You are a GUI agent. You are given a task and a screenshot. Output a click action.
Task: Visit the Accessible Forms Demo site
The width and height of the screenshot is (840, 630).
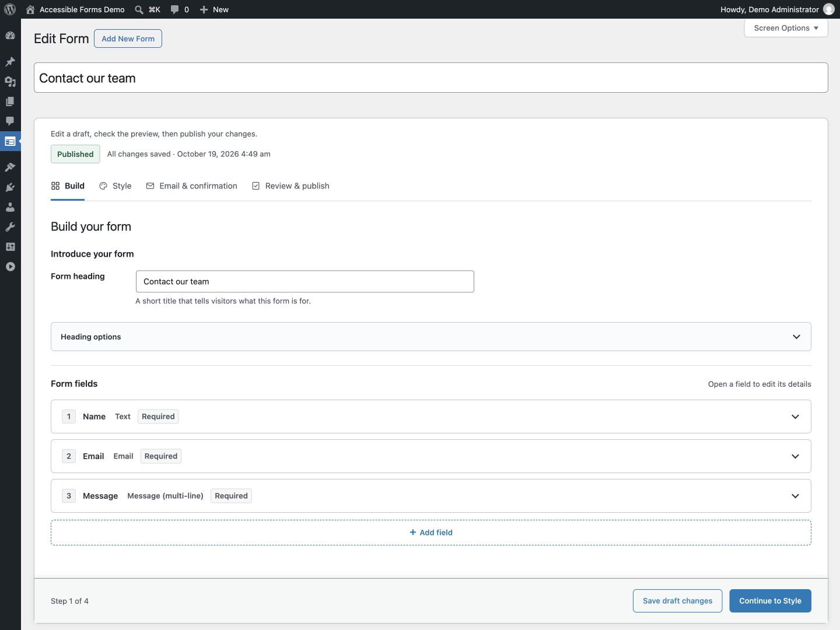[75, 9]
